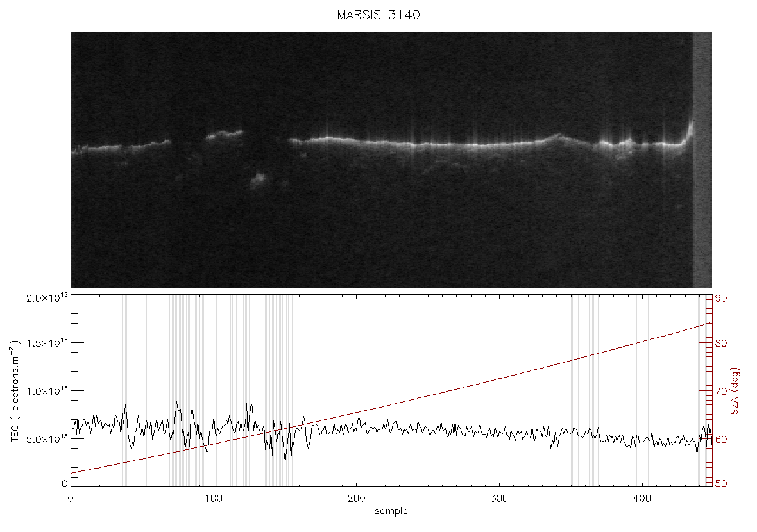The height and width of the screenshot is (532, 757).
Task: Click the 5.0×10^15 y-axis tick label
Action: (47, 438)
